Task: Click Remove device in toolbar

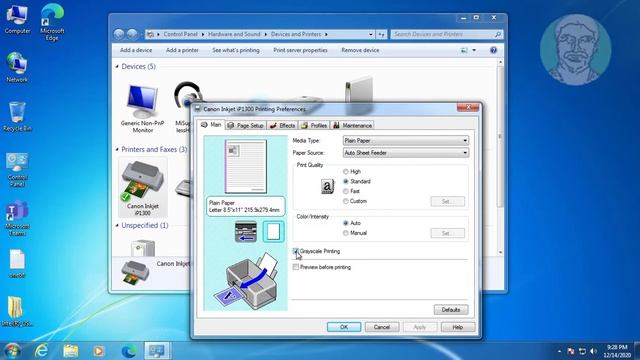Action: 360,50
